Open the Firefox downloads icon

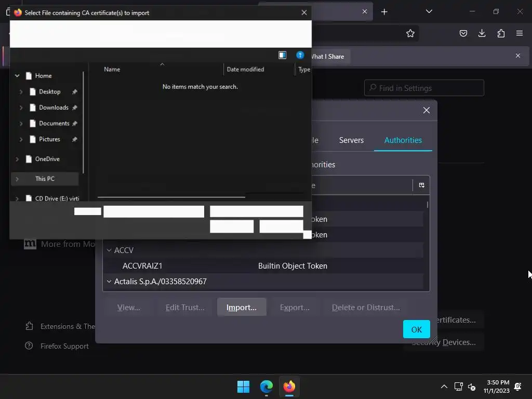tap(482, 33)
